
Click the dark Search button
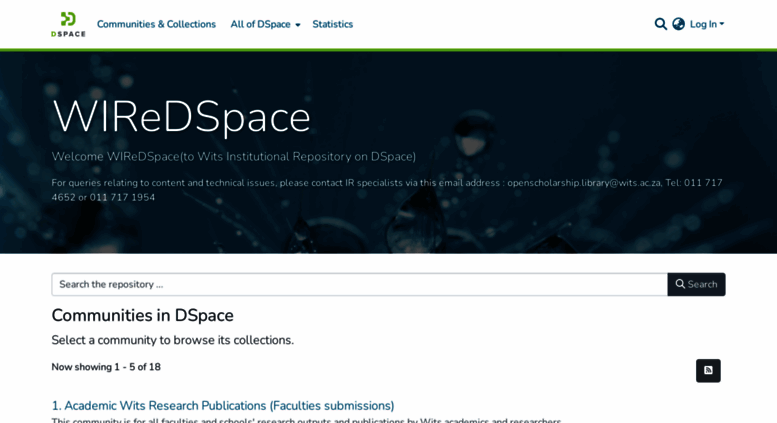point(696,284)
